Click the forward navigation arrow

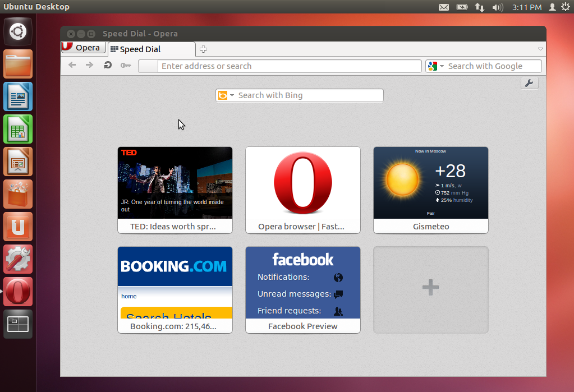click(89, 65)
